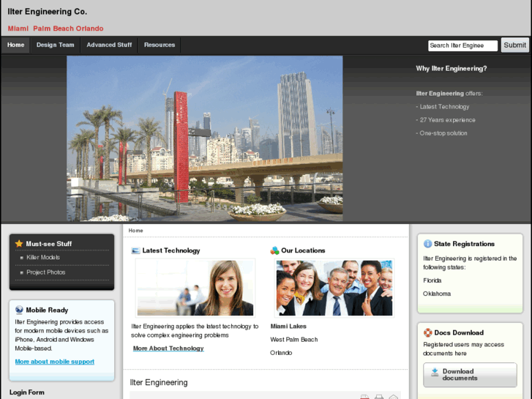Click the Ilter Engineering Co. site title
Viewport: 532px width, 399px height.
(x=47, y=12)
